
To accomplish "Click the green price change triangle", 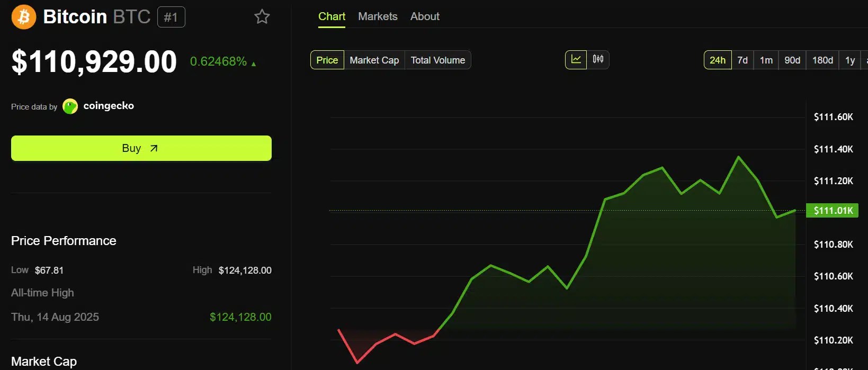I will coord(254,64).
